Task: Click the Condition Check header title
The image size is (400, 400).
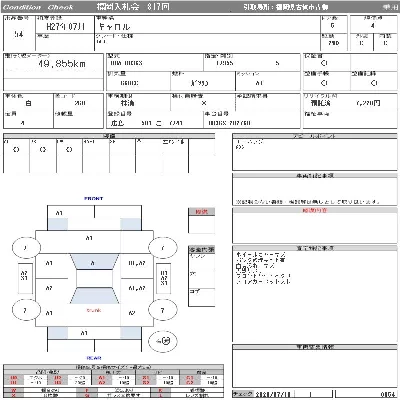Action: 38,7
